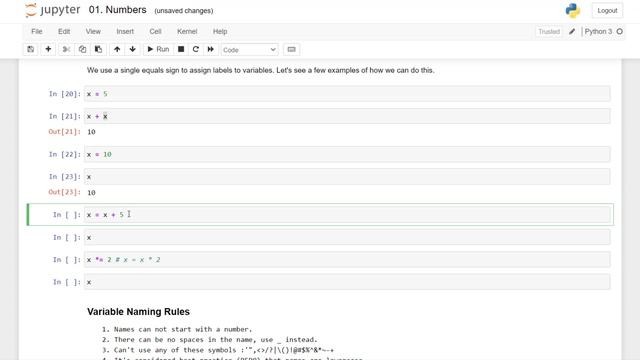Click the Trusted notebook button
This screenshot has width=640, height=360.
coord(549,31)
